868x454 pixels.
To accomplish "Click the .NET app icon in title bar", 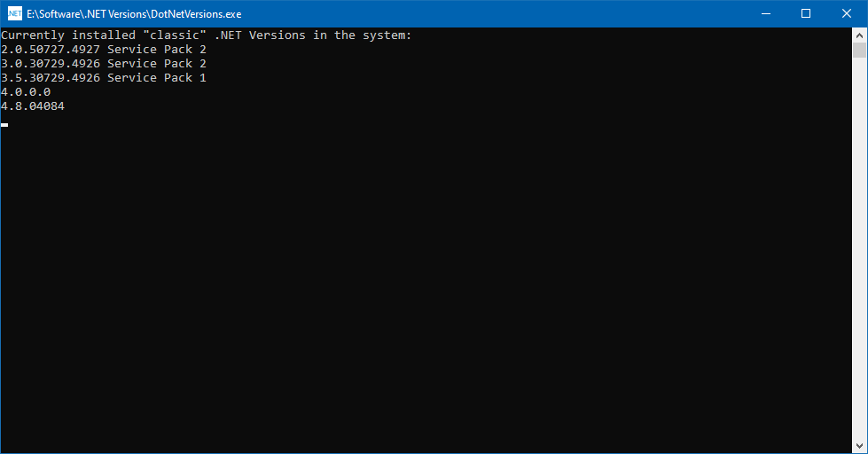I will pos(15,14).
